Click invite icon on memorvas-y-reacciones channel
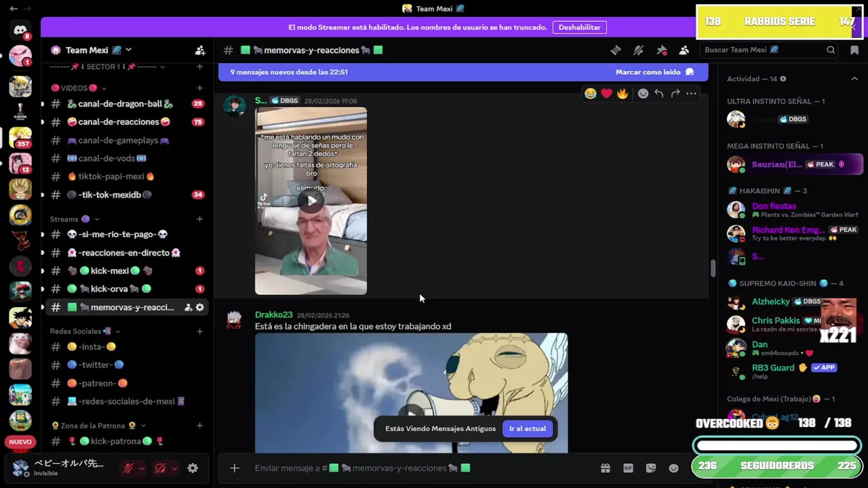This screenshot has width=868, height=488. (x=189, y=308)
